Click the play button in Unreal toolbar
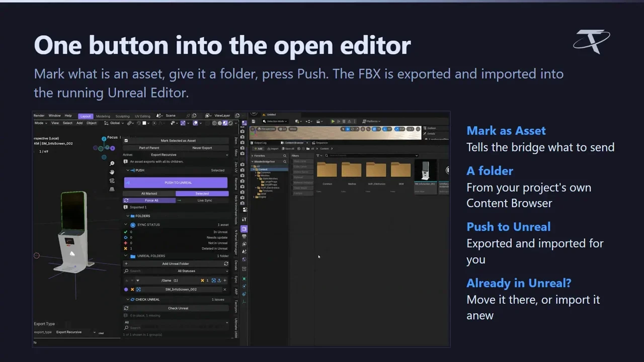The height and width of the screenshot is (362, 644). 333,121
